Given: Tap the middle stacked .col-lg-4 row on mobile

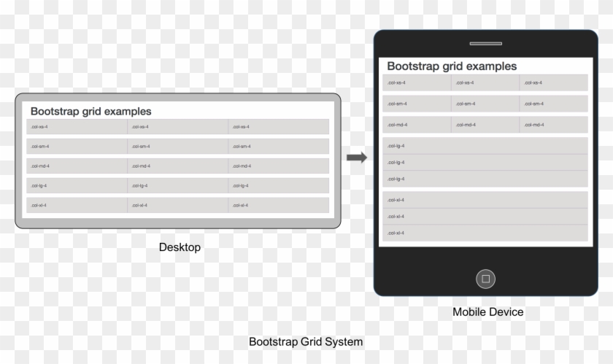Looking at the screenshot, I should (x=485, y=163).
